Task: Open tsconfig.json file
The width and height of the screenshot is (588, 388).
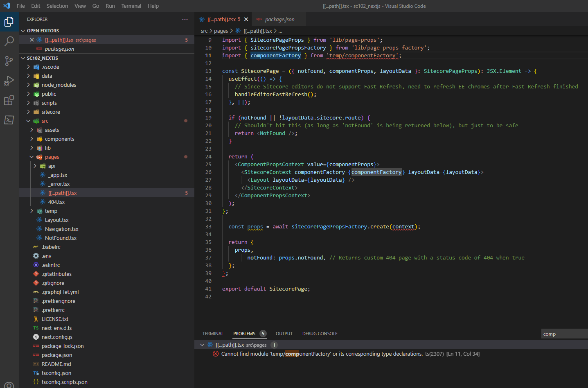Action: coord(106,373)
